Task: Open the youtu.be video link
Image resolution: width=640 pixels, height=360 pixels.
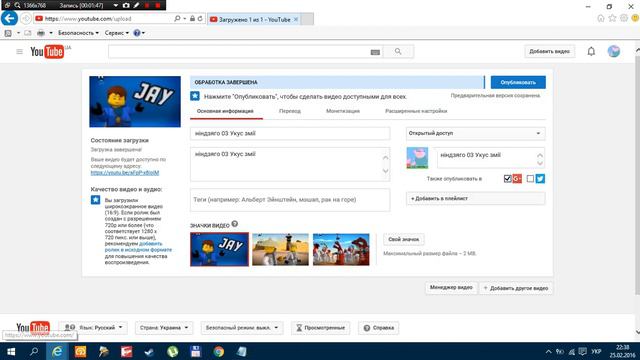Action: coord(125,173)
